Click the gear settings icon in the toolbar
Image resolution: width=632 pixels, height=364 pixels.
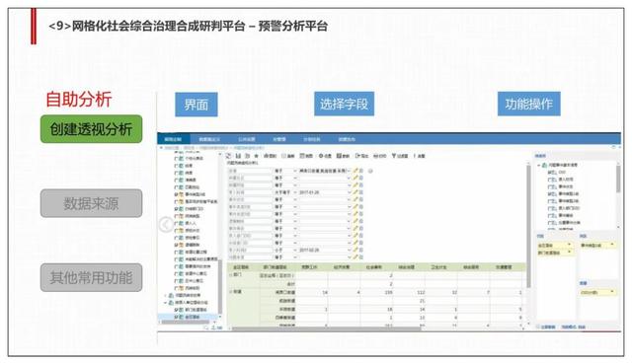point(321,156)
